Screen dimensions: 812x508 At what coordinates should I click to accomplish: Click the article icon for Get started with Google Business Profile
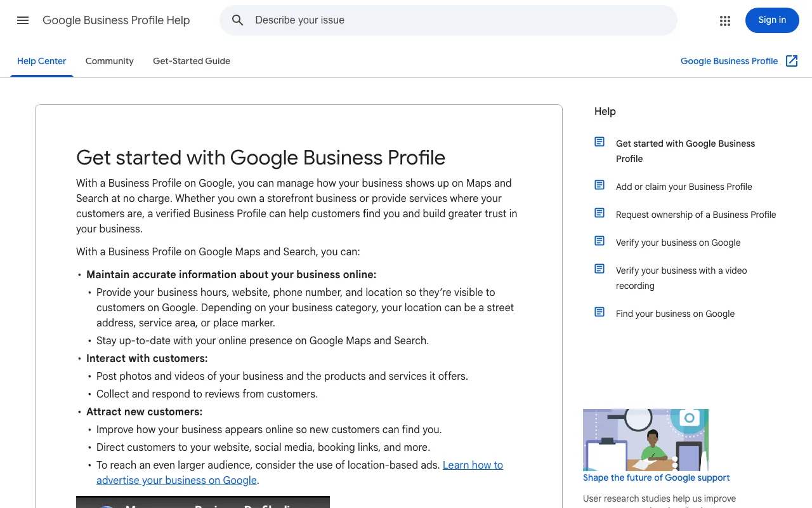[599, 142]
